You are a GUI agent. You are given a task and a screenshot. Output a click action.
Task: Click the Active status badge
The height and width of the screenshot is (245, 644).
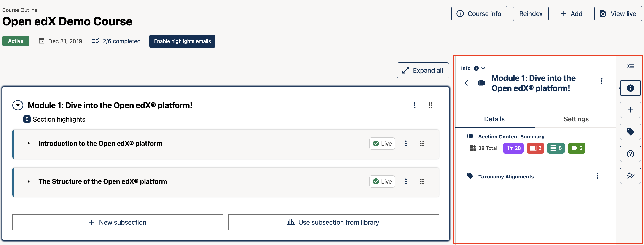[x=16, y=41]
